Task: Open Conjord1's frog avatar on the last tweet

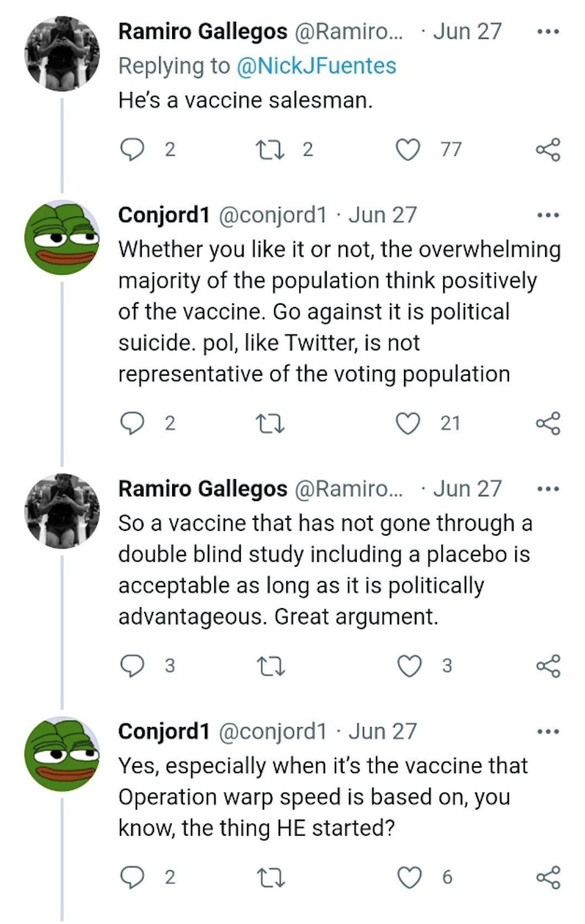Action: tap(62, 753)
